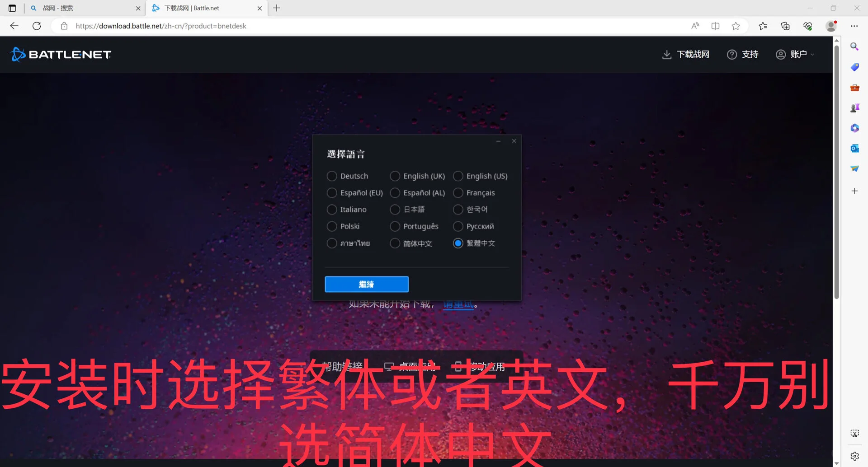Click the scrollbar down arrow

click(837, 463)
